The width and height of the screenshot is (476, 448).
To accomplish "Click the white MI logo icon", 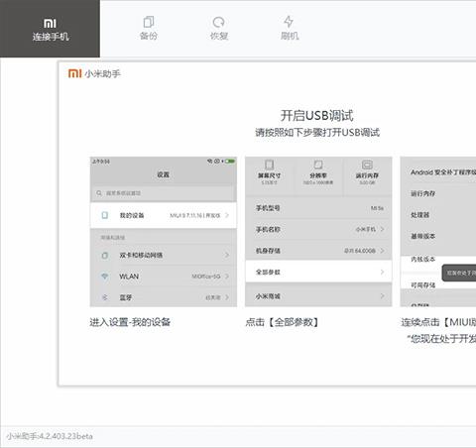I will pyautogui.click(x=50, y=24).
